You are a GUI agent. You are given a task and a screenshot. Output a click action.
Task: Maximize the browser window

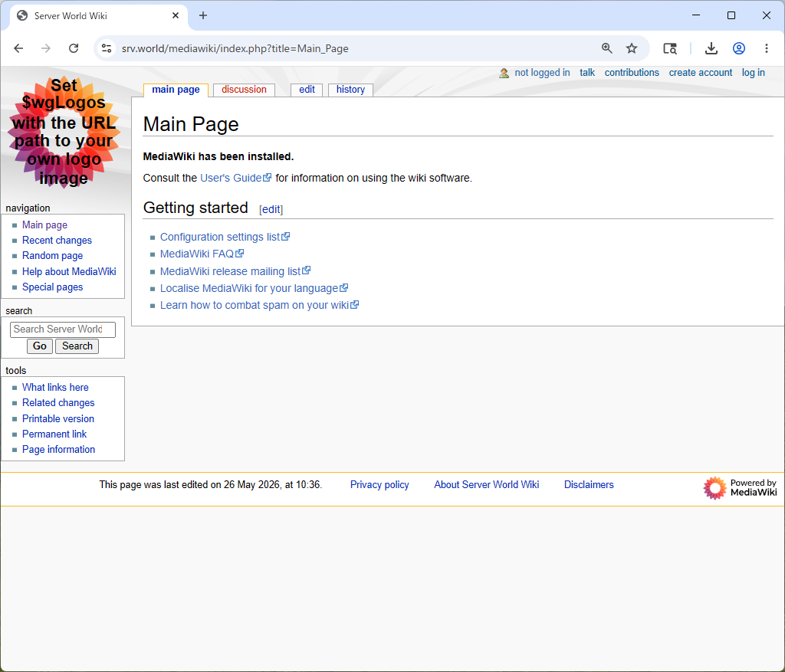tap(731, 15)
